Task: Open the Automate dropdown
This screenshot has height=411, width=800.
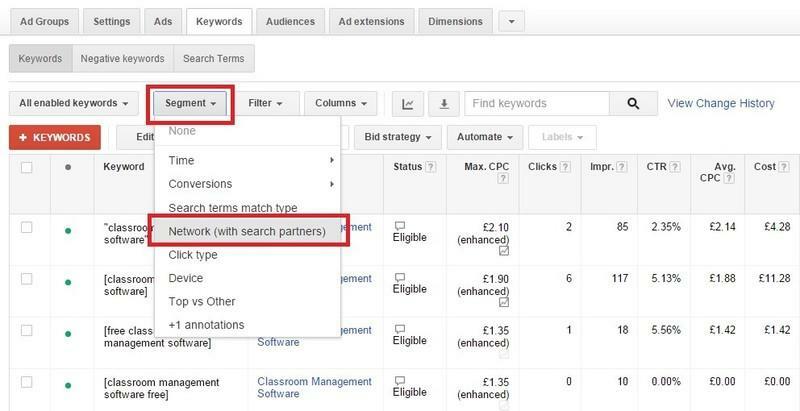Action: coord(485,137)
